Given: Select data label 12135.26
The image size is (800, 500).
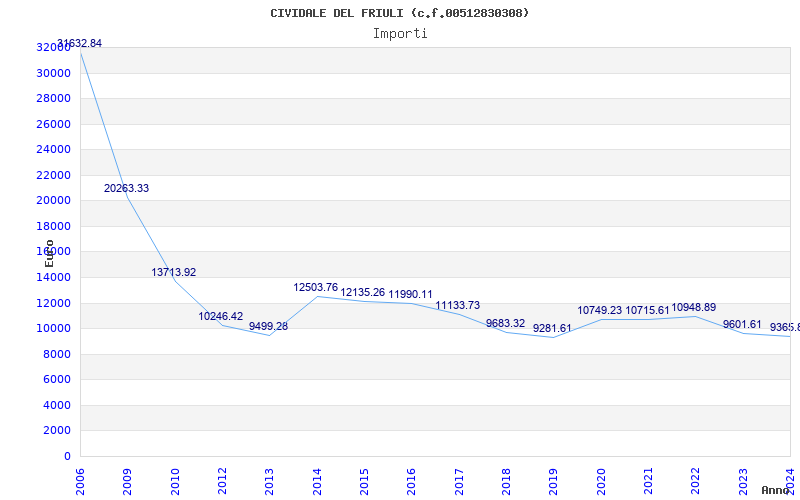Looking at the screenshot, I should pos(363,292).
